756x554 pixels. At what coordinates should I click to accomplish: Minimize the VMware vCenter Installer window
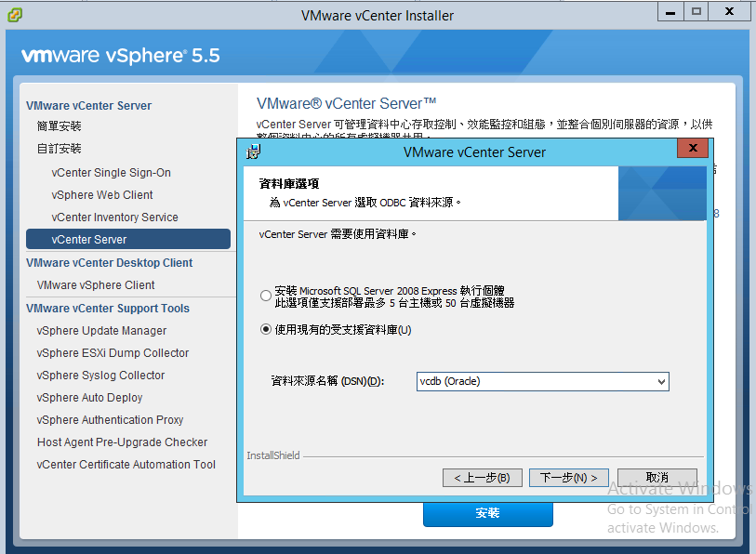(670, 11)
